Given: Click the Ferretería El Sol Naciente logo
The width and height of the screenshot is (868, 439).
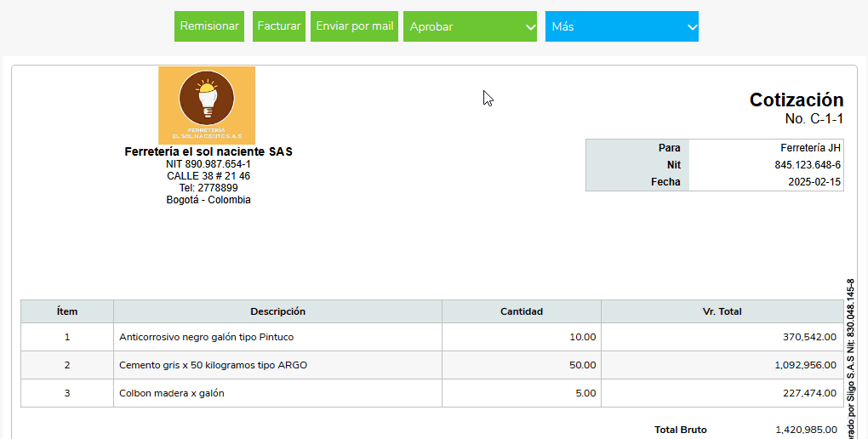Looking at the screenshot, I should [x=207, y=105].
